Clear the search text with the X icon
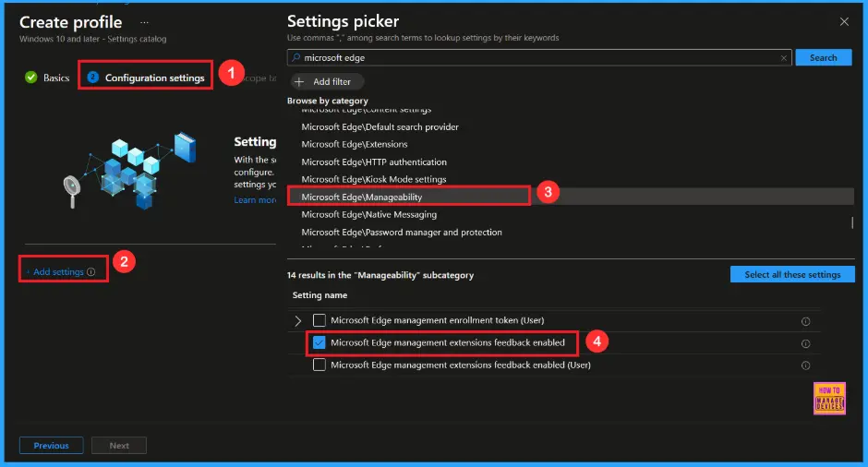The height and width of the screenshot is (467, 868). tap(784, 58)
